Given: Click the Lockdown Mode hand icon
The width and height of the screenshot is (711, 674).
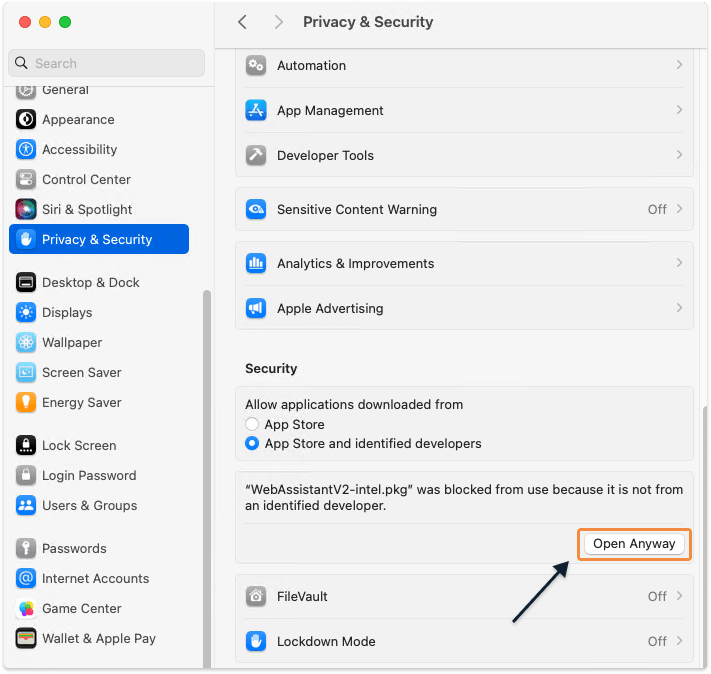Looking at the screenshot, I should click(x=256, y=641).
